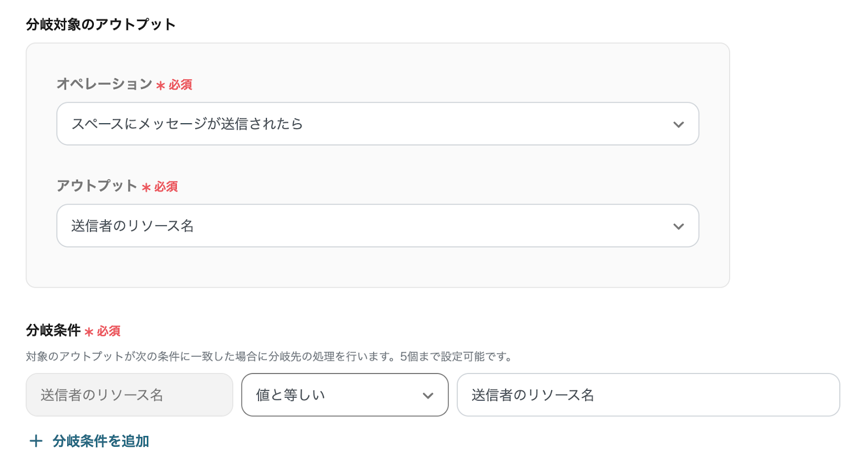Click the 分岐対象のアウトプット section heading

tap(101, 24)
